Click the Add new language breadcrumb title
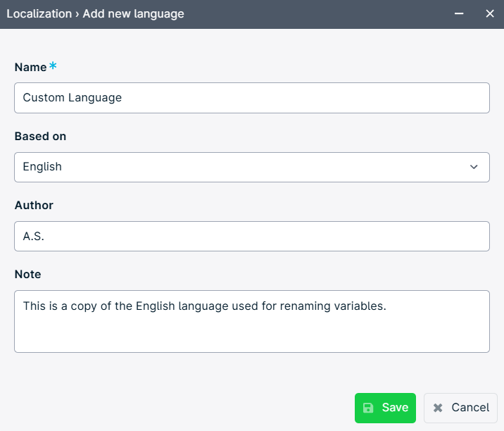504x431 pixels. (x=134, y=14)
